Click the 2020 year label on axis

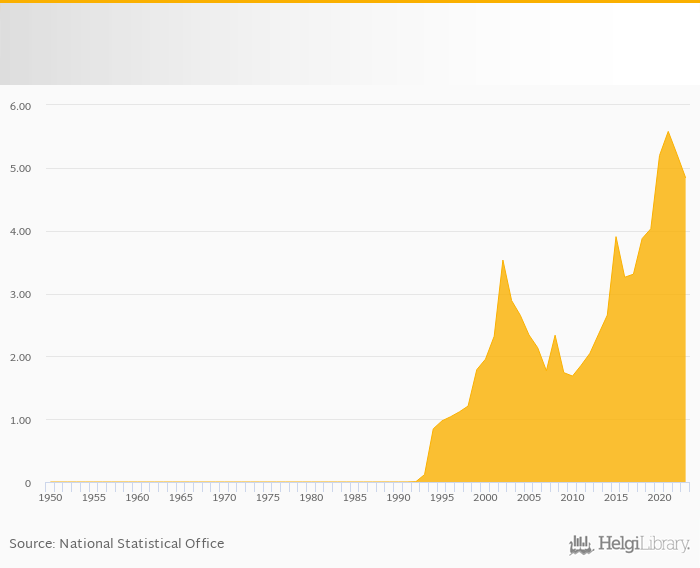[659, 498]
